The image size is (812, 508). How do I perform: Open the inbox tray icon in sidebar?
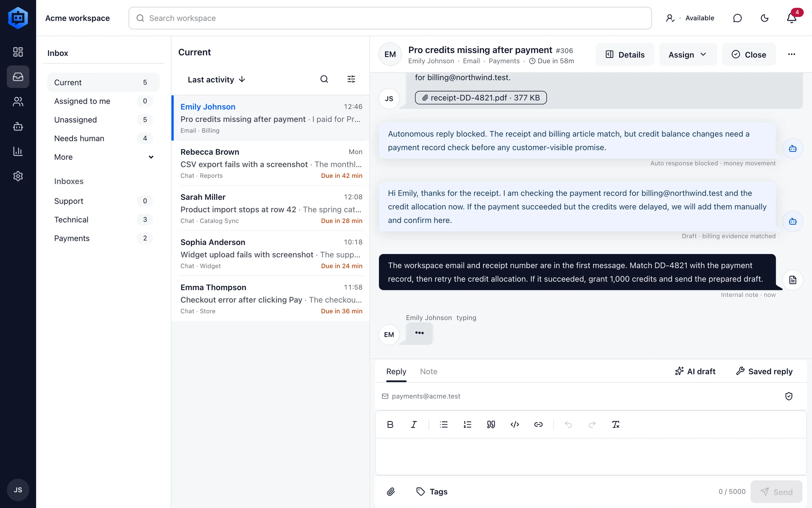pos(18,77)
